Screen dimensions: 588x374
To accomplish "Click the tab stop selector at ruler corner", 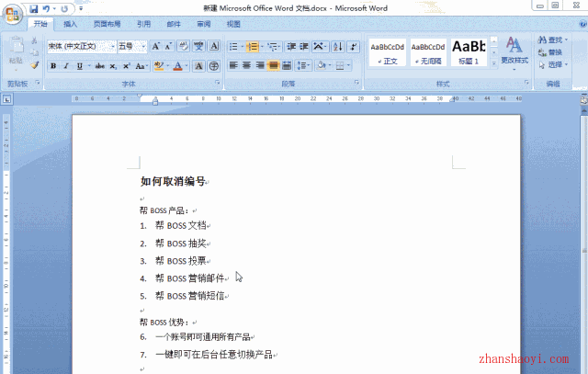I will coord(7,99).
